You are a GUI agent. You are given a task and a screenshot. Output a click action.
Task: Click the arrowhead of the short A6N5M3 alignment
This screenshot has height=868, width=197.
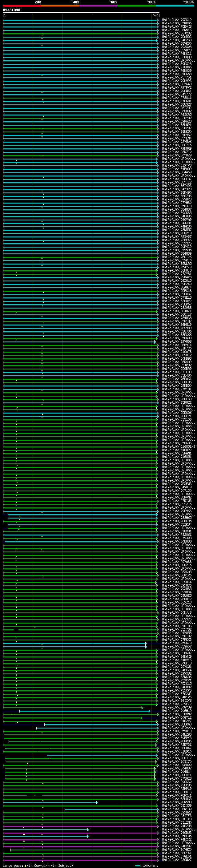click(x=97, y=802)
